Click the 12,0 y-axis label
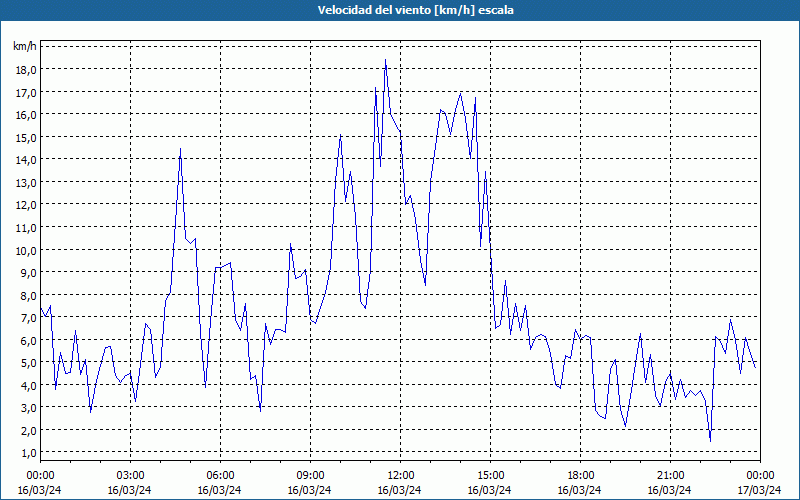800x500 pixels. click(26, 205)
